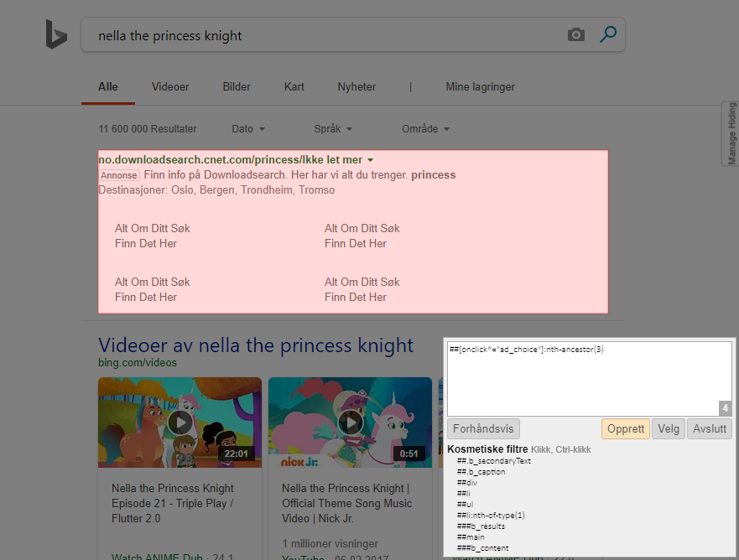Image resolution: width=739 pixels, height=560 pixels.
Task: Play the 0:51 Nick Jr. video
Action: (x=350, y=423)
